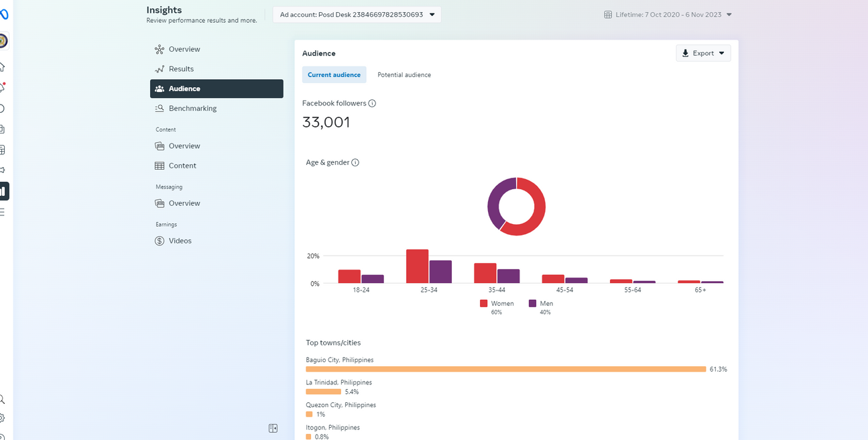Open Results in the Insights menu

point(181,69)
